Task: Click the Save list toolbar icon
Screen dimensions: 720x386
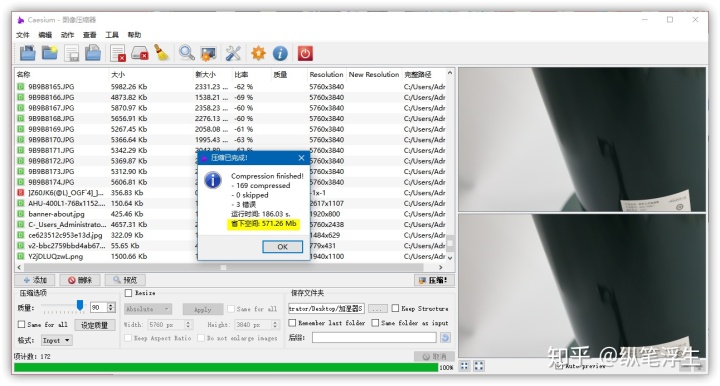Action: tap(72, 53)
